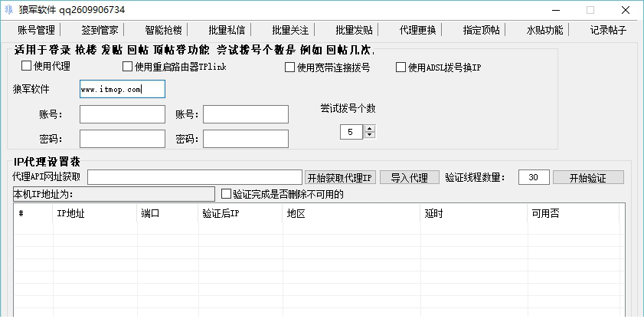Click the dial attempts value field showing 5
The width and height of the screenshot is (644, 329).
tap(352, 132)
